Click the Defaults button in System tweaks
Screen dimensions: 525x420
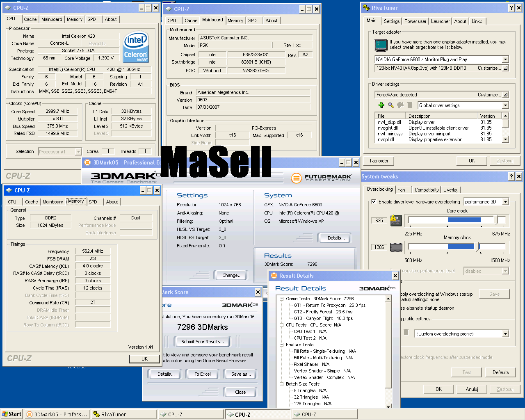pos(500,372)
